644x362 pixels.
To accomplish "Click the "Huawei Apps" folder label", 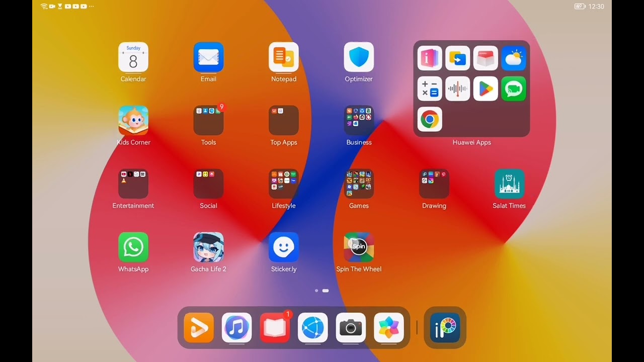I will coord(471,142).
